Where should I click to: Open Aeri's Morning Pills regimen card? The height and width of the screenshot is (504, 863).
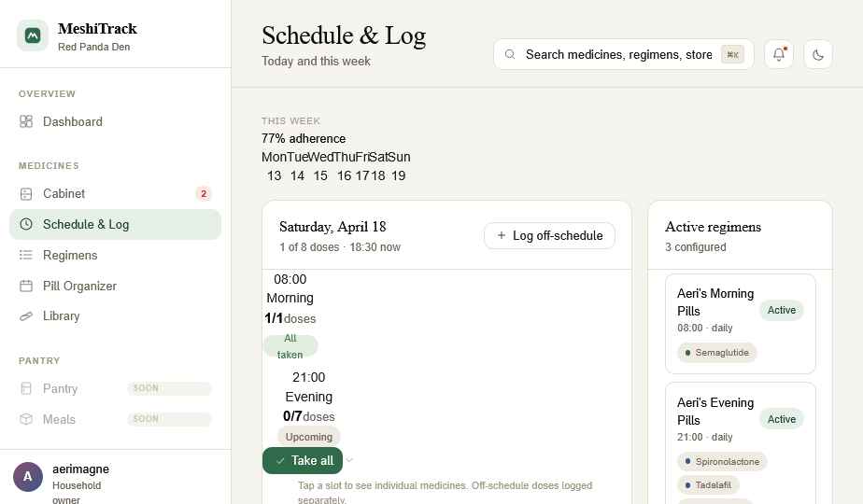tap(741, 324)
